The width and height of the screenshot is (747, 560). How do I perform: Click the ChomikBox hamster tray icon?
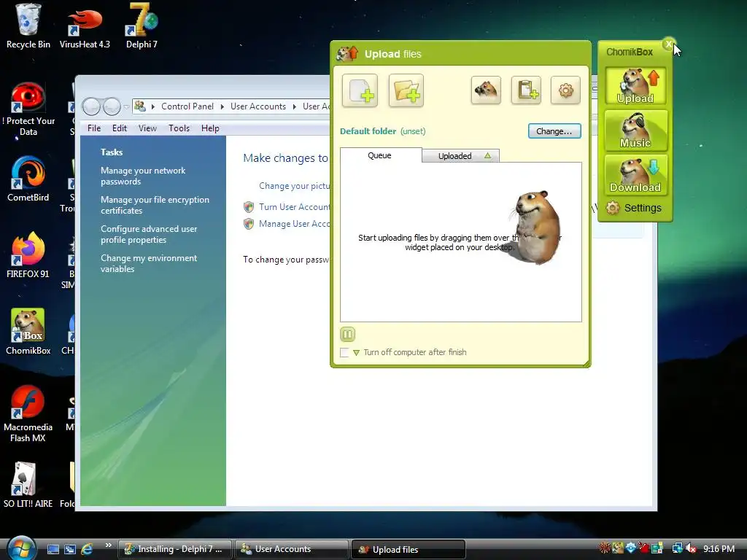tap(617, 548)
